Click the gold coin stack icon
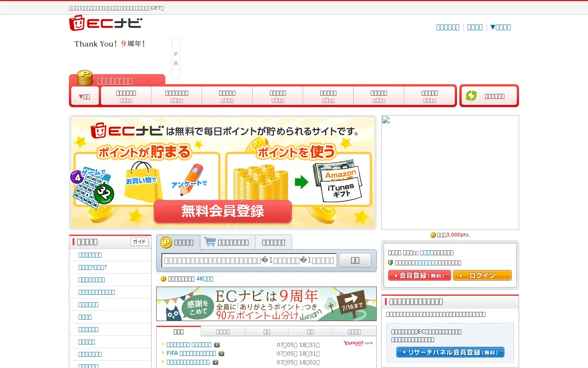This screenshot has height=368, width=588. pyautogui.click(x=85, y=78)
